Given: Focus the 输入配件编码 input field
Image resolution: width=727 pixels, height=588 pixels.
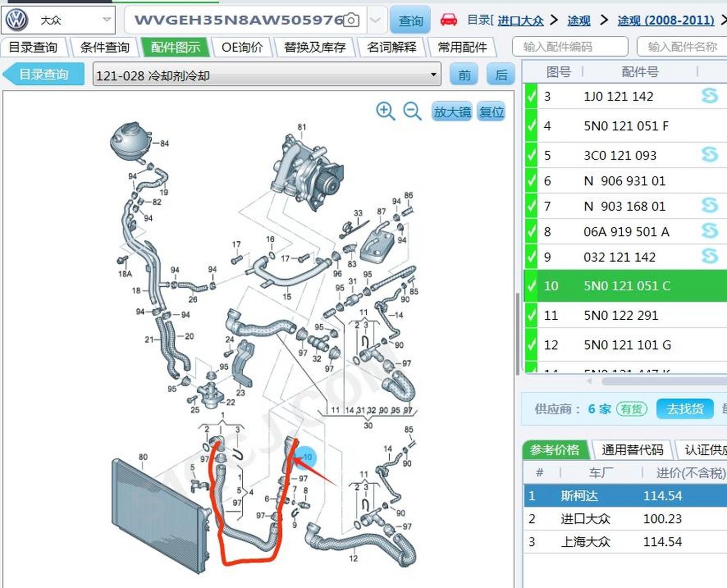Looking at the screenshot, I should (x=570, y=46).
